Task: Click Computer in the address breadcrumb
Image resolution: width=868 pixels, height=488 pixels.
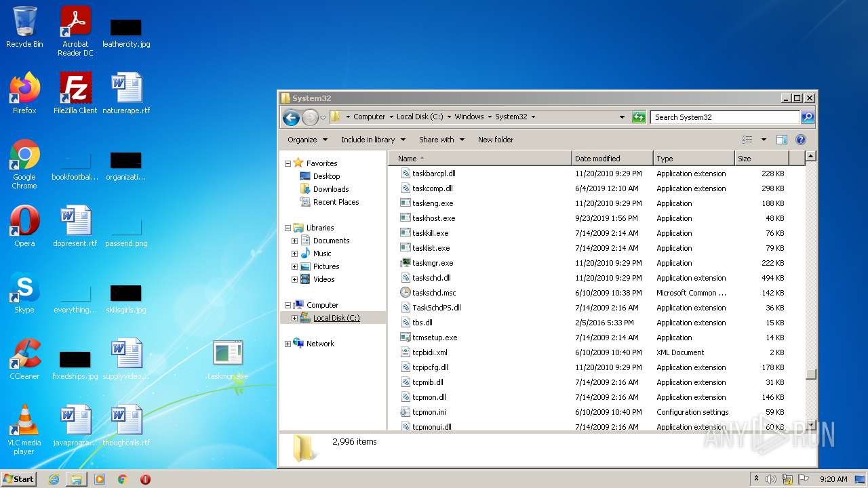Action: pyautogui.click(x=370, y=117)
